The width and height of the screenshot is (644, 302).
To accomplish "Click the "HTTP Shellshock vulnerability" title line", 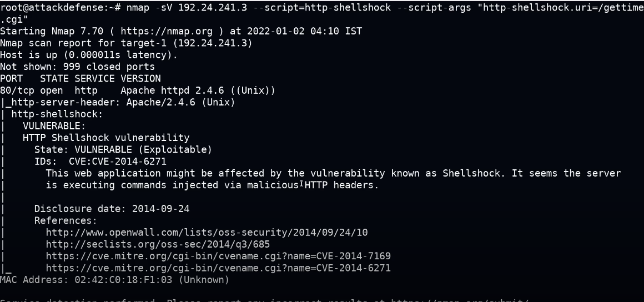I will [105, 138].
